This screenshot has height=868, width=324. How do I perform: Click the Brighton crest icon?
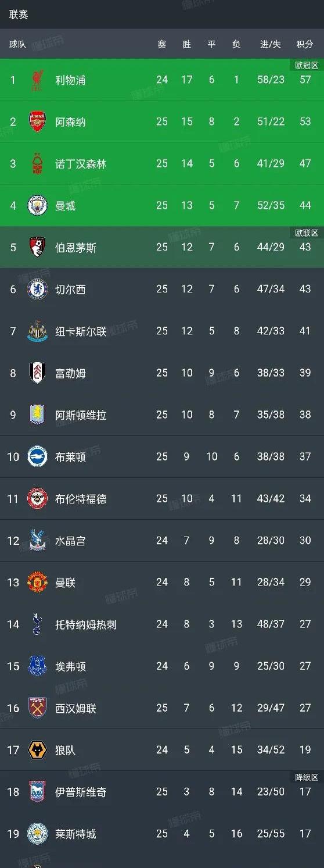tap(37, 457)
